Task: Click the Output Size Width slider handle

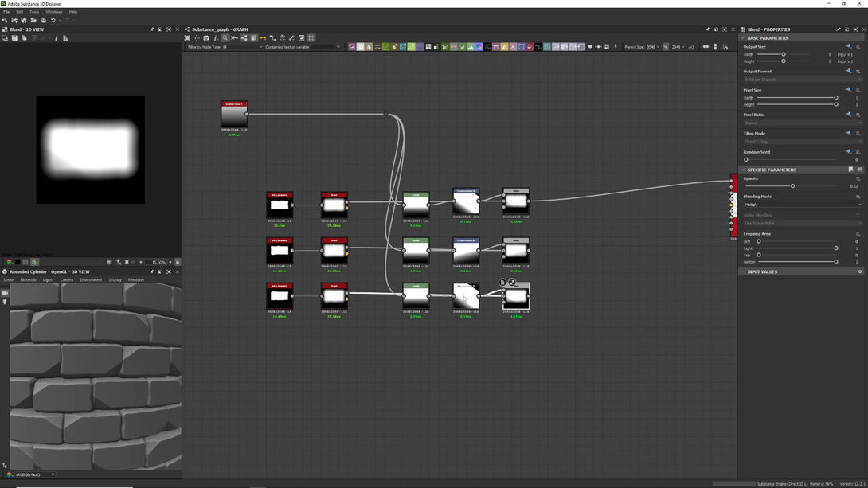Action: click(784, 54)
